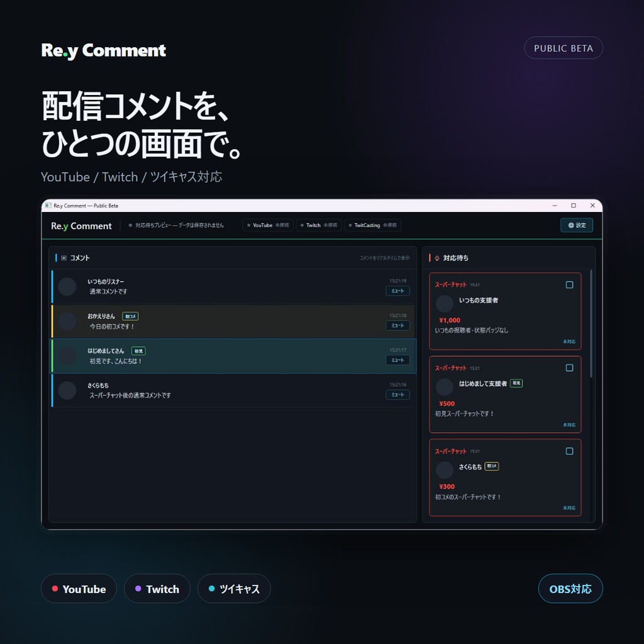644x644 pixels.
Task: Mute おかえりさん via its ミュート button
Action: pos(397,325)
